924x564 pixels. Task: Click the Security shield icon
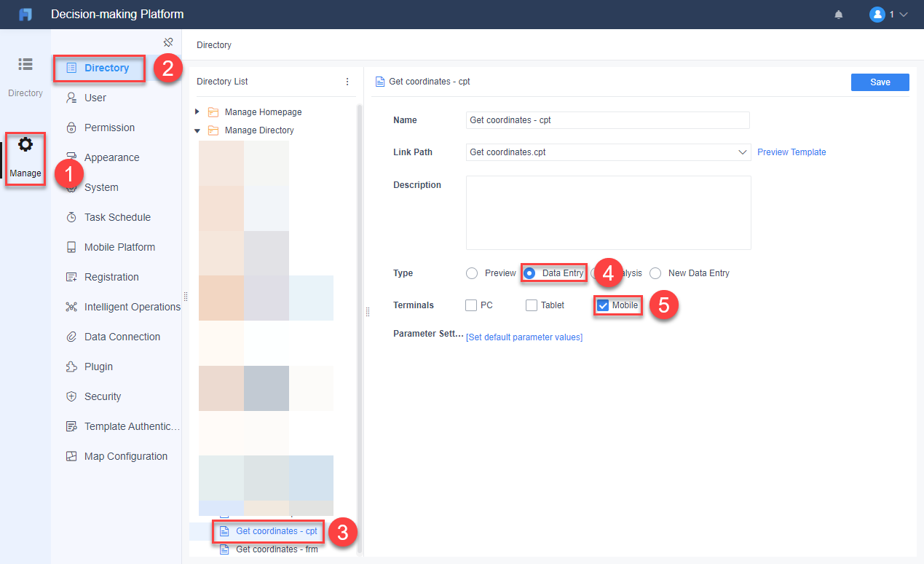[x=71, y=396]
